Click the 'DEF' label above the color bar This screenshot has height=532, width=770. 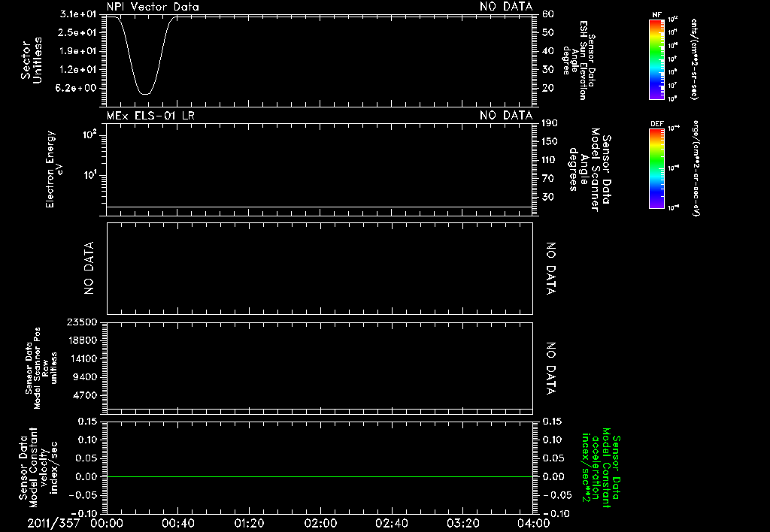click(656, 124)
